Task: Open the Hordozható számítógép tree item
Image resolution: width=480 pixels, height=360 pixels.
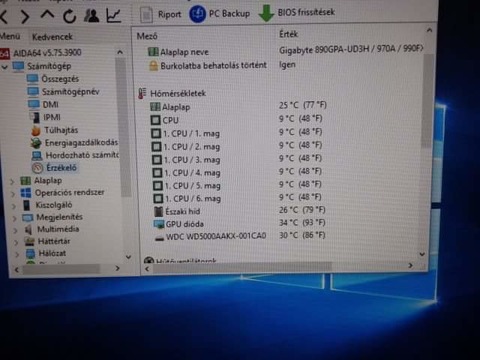Action: [x=82, y=155]
